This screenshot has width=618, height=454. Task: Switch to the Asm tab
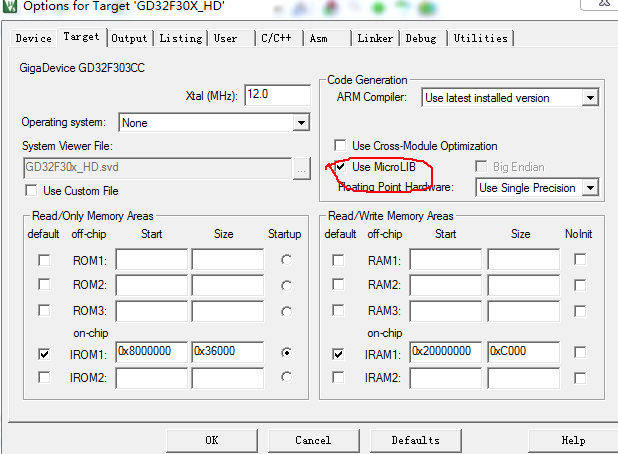327,38
